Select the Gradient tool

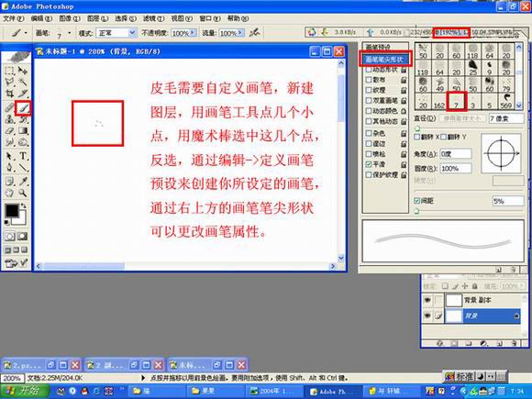(x=23, y=130)
